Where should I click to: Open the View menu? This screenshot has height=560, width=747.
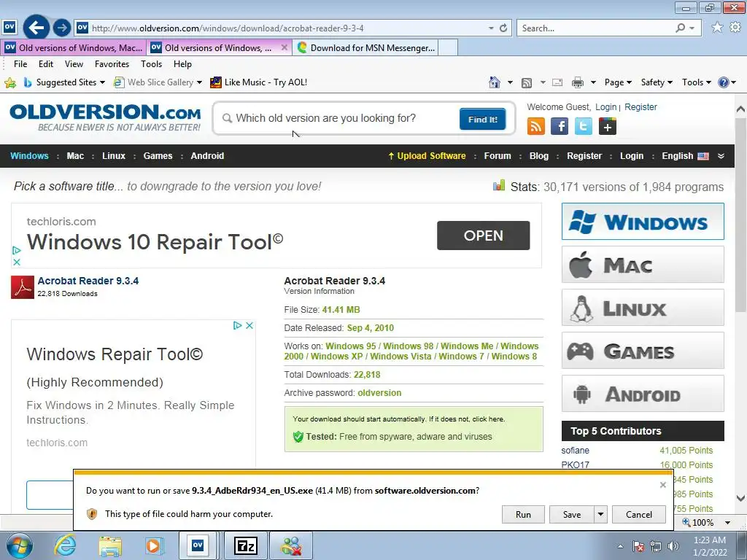[74, 64]
